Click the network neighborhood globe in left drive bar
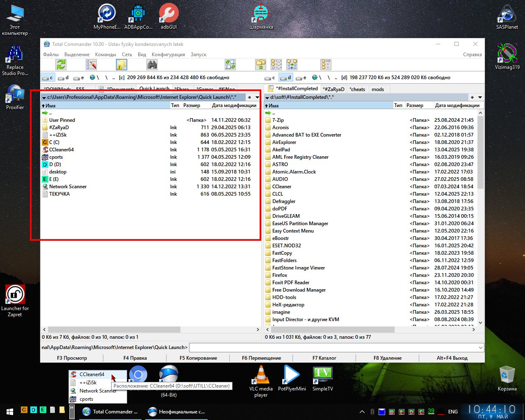Viewport: 525px width, 420px height. coord(92,78)
